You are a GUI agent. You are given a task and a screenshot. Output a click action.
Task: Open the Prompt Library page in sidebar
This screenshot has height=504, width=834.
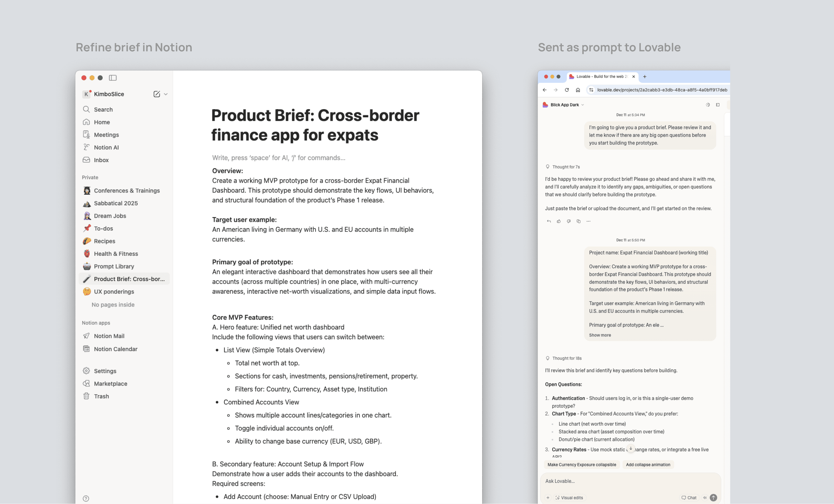114,266
